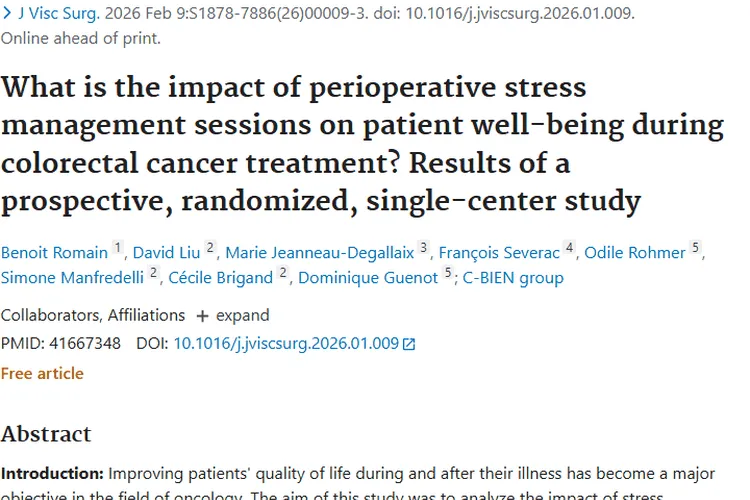Screen dimensions: 750x500
Task: Expand the J Visc Surg journal chevron
Action: (x=7, y=15)
